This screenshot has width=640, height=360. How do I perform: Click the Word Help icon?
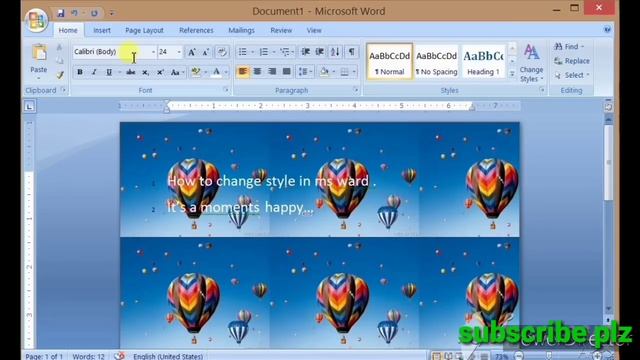coord(607,29)
